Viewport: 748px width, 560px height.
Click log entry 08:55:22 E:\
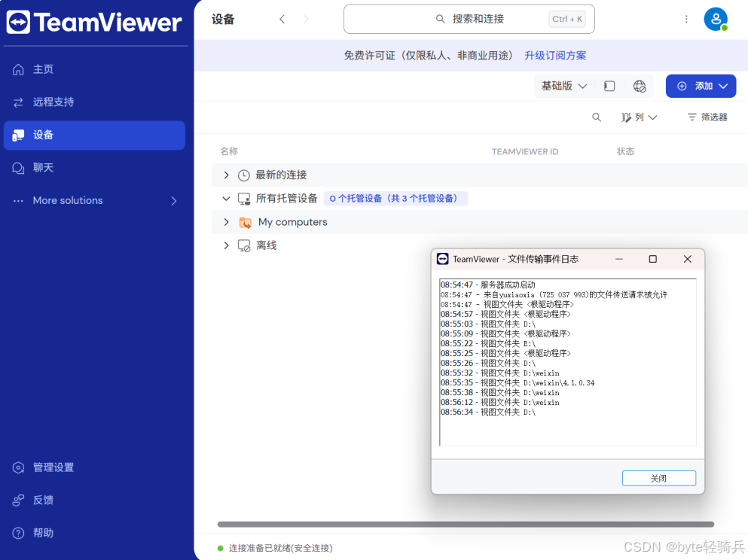488,344
